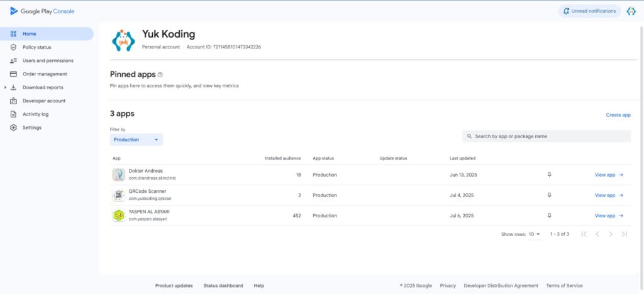Click the Developer account badge icon
Screen dimensions: 644x294
tap(13, 101)
